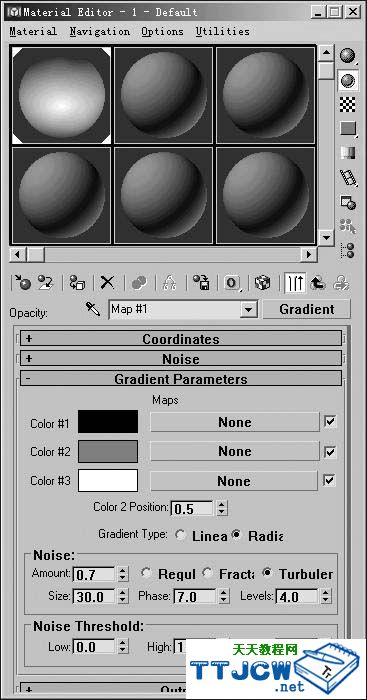Toggle the Show End Result icon
The image size is (367, 700).
(x=295, y=283)
